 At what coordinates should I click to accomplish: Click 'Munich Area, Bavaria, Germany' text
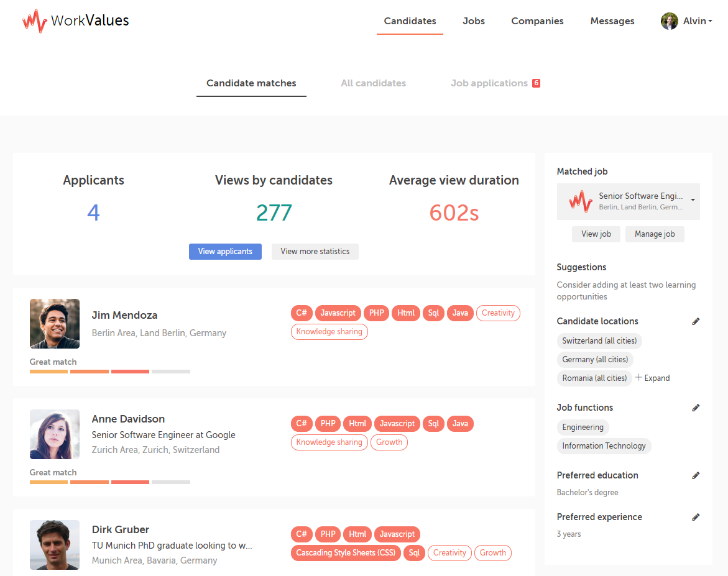(x=154, y=560)
